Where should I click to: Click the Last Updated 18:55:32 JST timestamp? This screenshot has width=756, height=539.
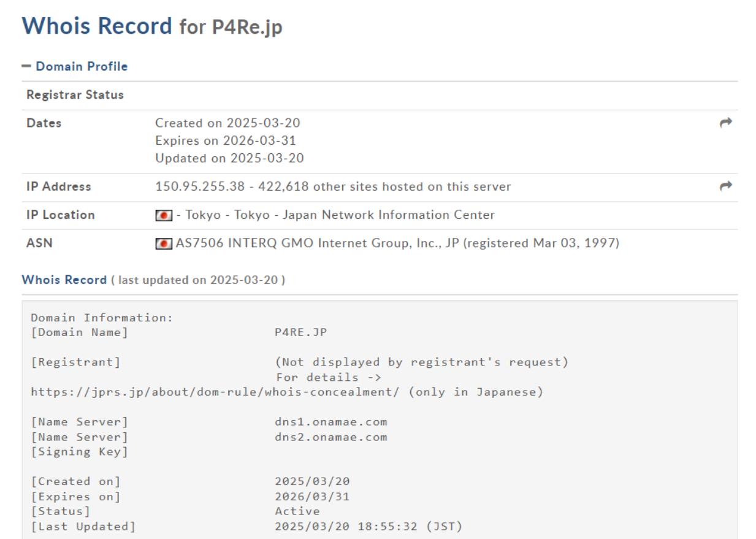click(367, 526)
